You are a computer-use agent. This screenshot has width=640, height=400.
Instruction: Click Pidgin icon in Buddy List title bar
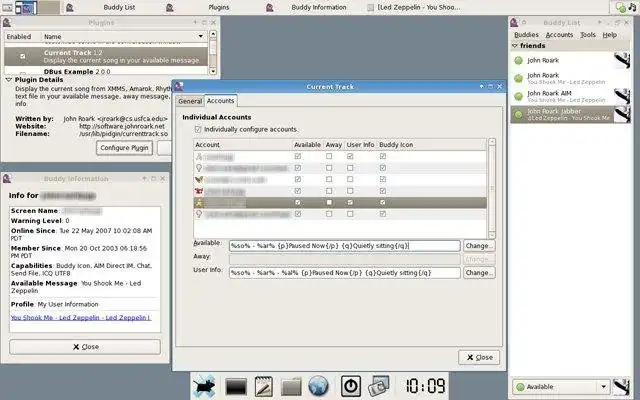pos(514,22)
